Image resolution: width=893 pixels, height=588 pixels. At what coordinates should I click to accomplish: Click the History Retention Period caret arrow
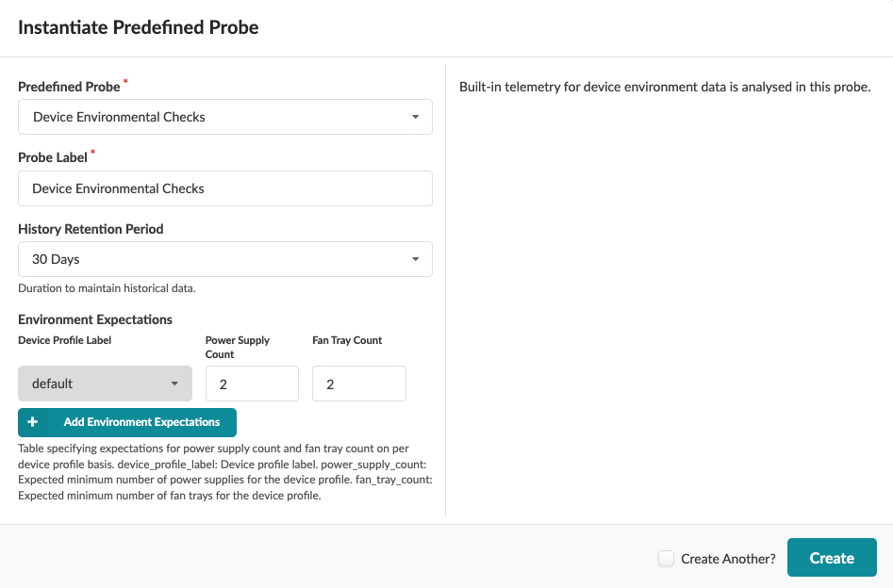click(415, 259)
